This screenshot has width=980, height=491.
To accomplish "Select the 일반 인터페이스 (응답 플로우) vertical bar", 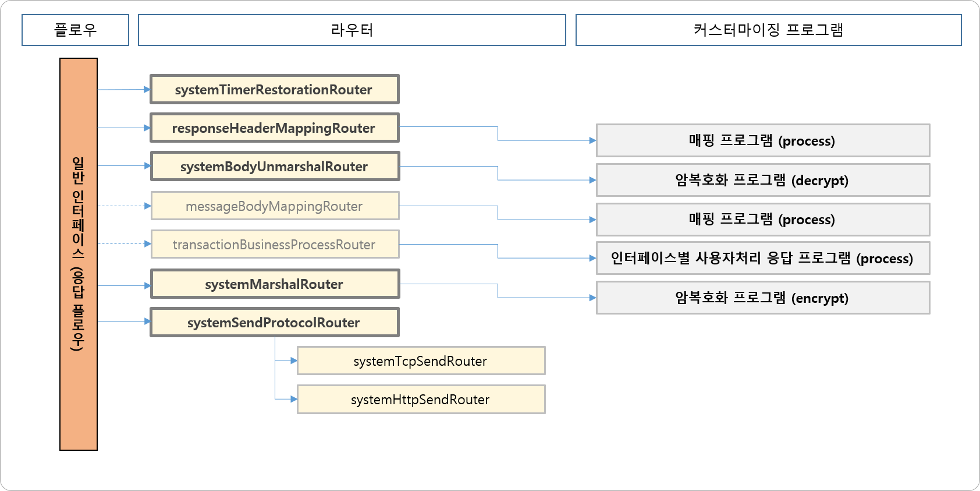I will [79, 254].
